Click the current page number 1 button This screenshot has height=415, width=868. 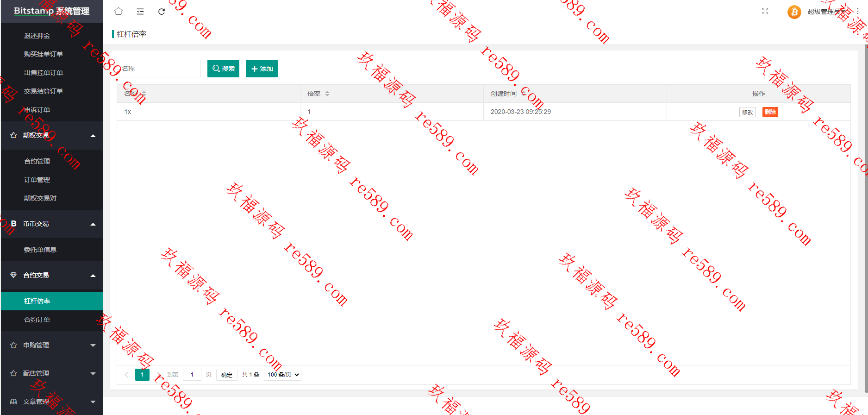pyautogui.click(x=142, y=375)
